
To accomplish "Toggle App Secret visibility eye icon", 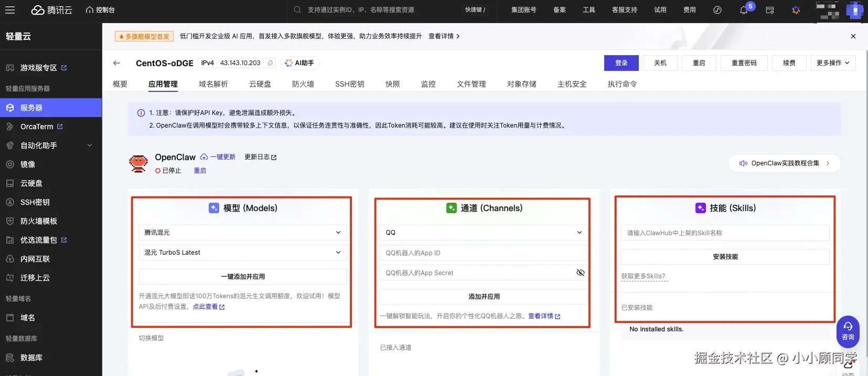I will pyautogui.click(x=580, y=273).
